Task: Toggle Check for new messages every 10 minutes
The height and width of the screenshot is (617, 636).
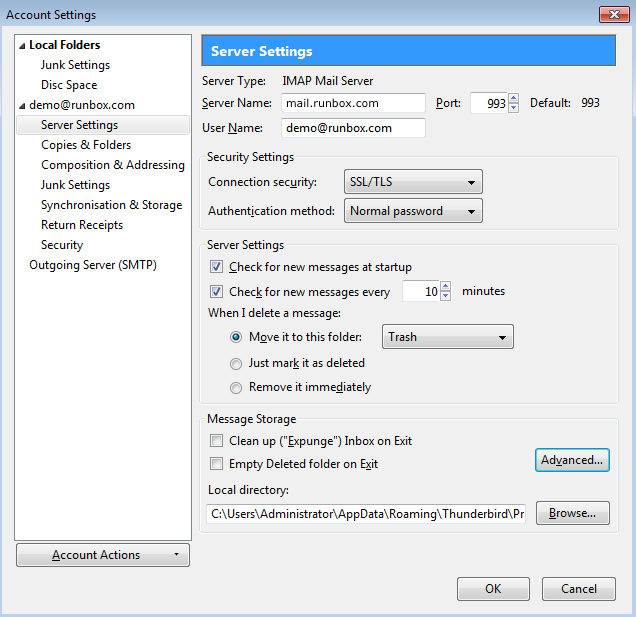Action: pos(217,292)
